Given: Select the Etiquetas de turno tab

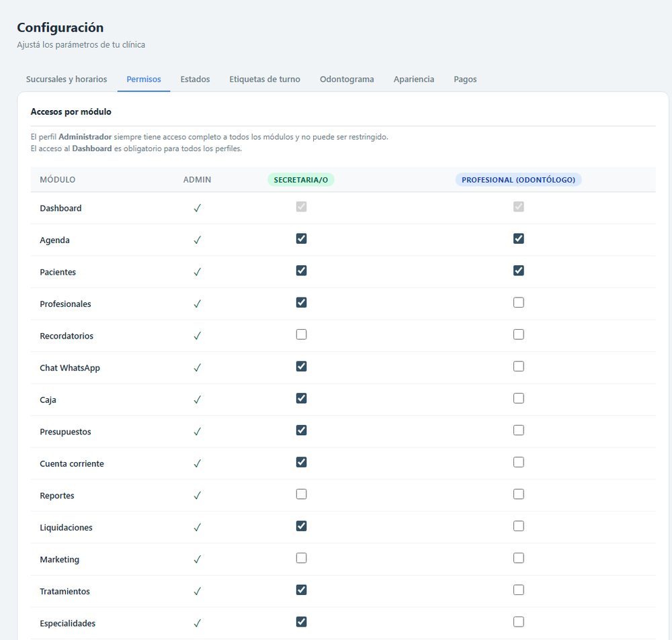Looking at the screenshot, I should point(264,79).
